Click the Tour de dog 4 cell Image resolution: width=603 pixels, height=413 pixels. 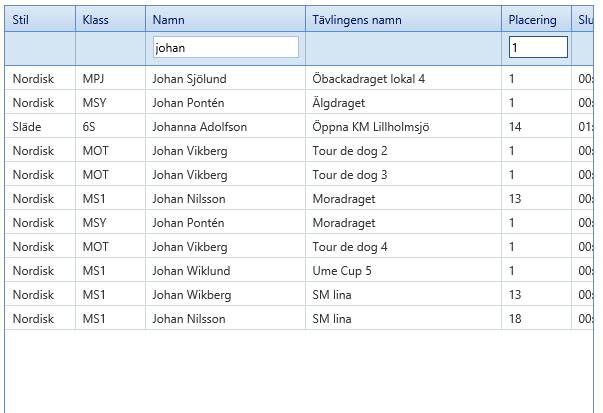tap(350, 247)
